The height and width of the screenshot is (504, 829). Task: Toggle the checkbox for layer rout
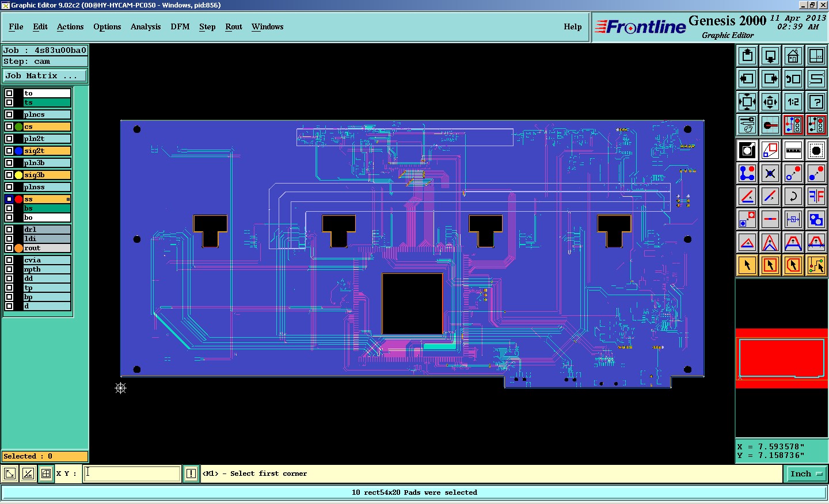[9, 248]
